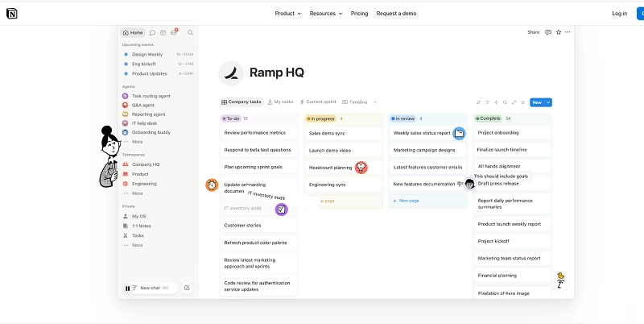Click the Complete column label
Image resolution: width=644 pixels, height=324 pixels.
(x=489, y=118)
